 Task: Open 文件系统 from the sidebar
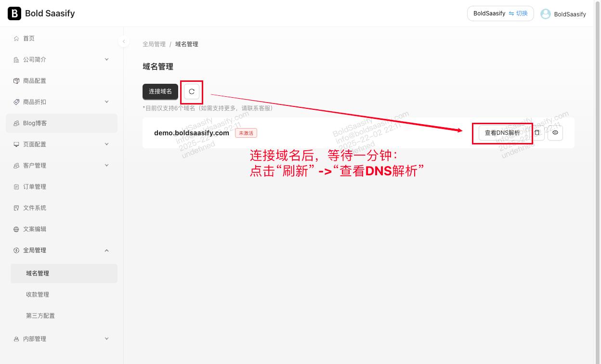tap(62, 208)
